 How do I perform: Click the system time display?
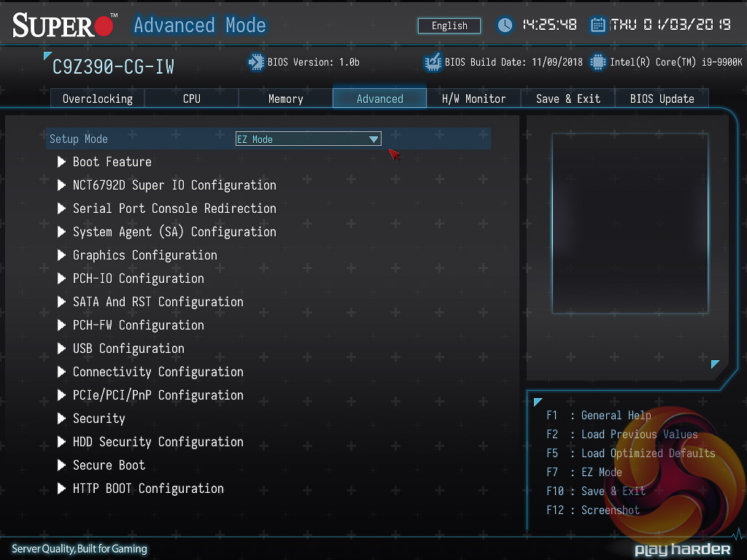tap(549, 25)
